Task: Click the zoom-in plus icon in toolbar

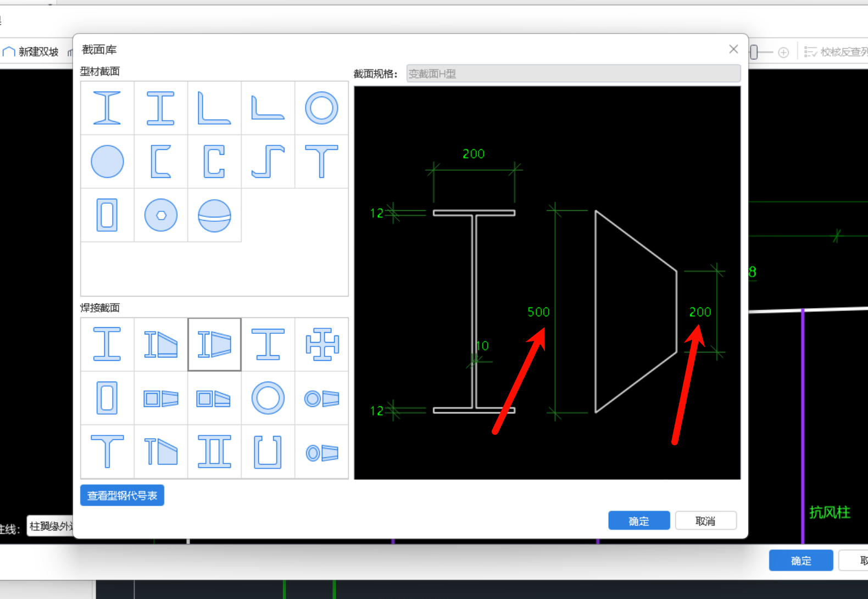Action: [783, 52]
